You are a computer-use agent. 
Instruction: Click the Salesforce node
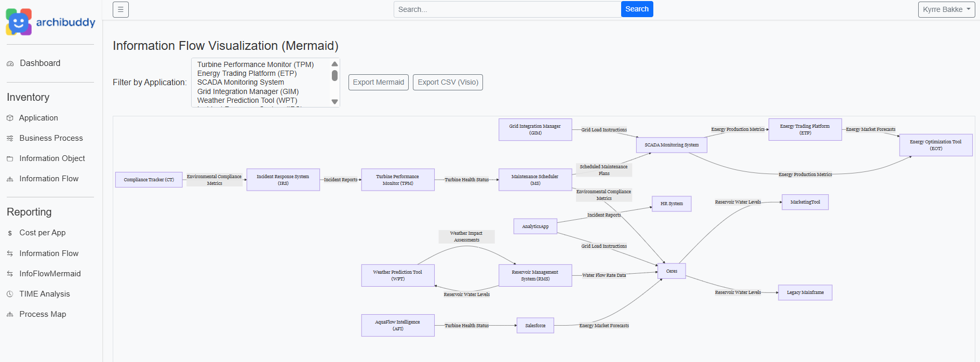point(535,326)
